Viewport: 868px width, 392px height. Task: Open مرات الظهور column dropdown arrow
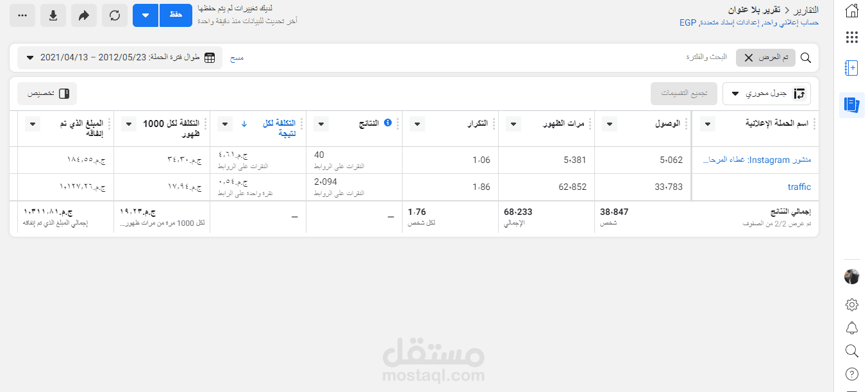pos(513,124)
